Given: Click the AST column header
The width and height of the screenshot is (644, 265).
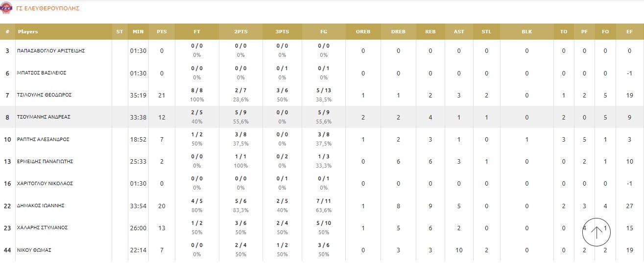Looking at the screenshot, I should (x=459, y=32).
